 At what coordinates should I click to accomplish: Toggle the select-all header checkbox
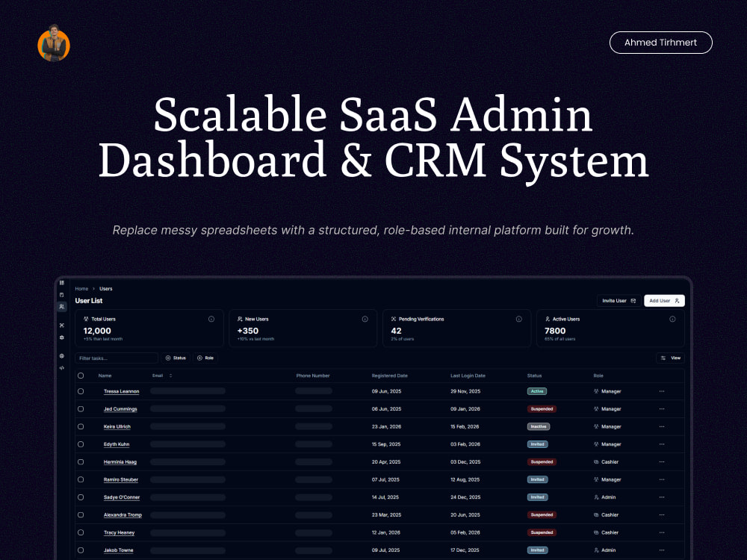[x=81, y=376]
